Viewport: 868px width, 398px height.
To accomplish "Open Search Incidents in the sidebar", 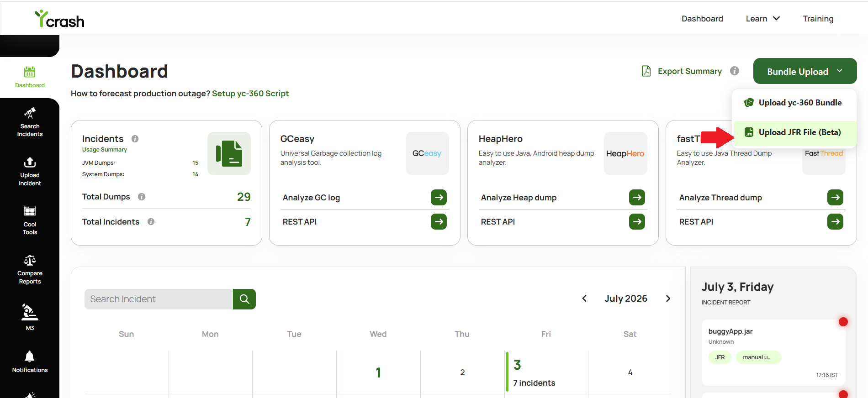I will click(30, 122).
